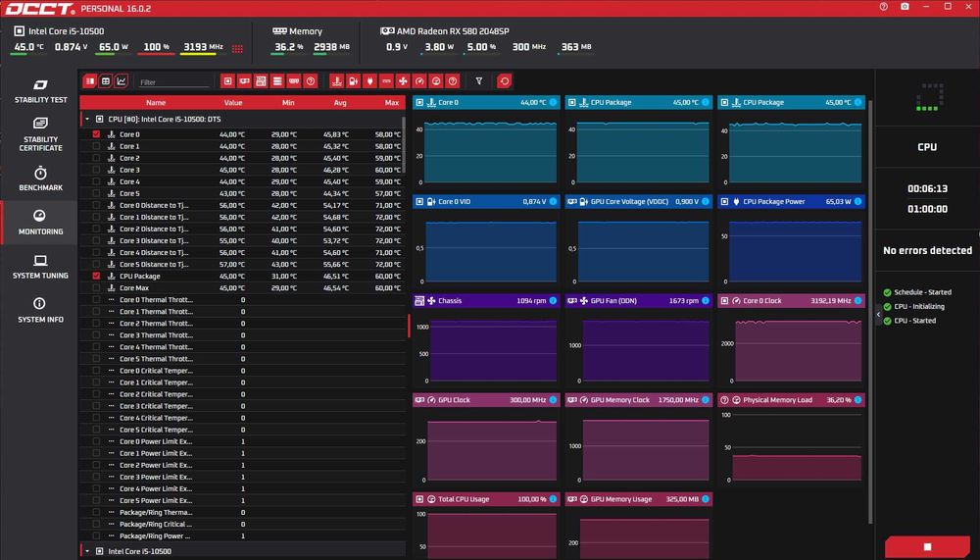Take a screenshot with the camera icon

(x=905, y=7)
